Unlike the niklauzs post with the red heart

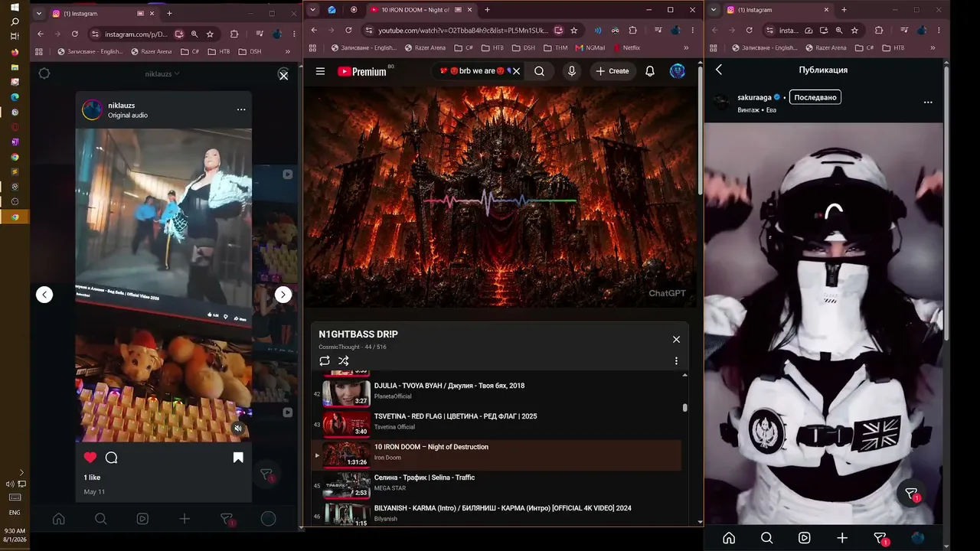click(x=90, y=458)
